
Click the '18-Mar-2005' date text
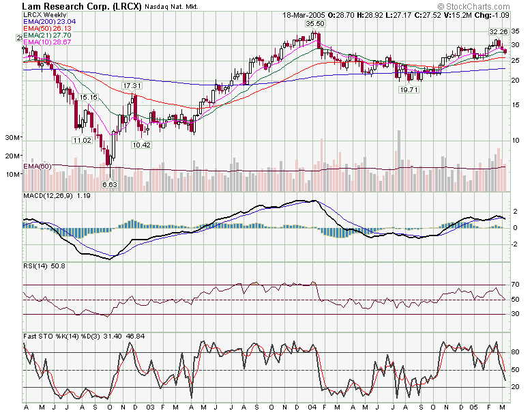click(x=304, y=15)
